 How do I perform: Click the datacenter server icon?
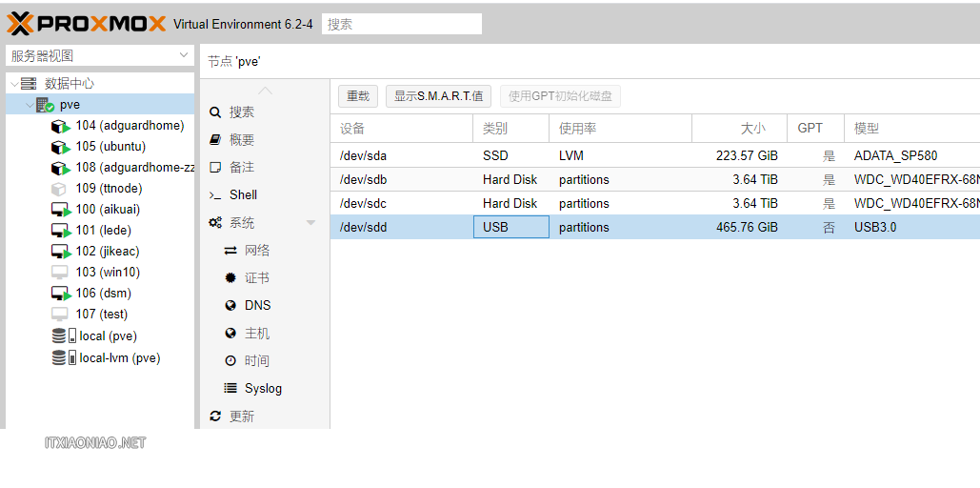pos(29,83)
